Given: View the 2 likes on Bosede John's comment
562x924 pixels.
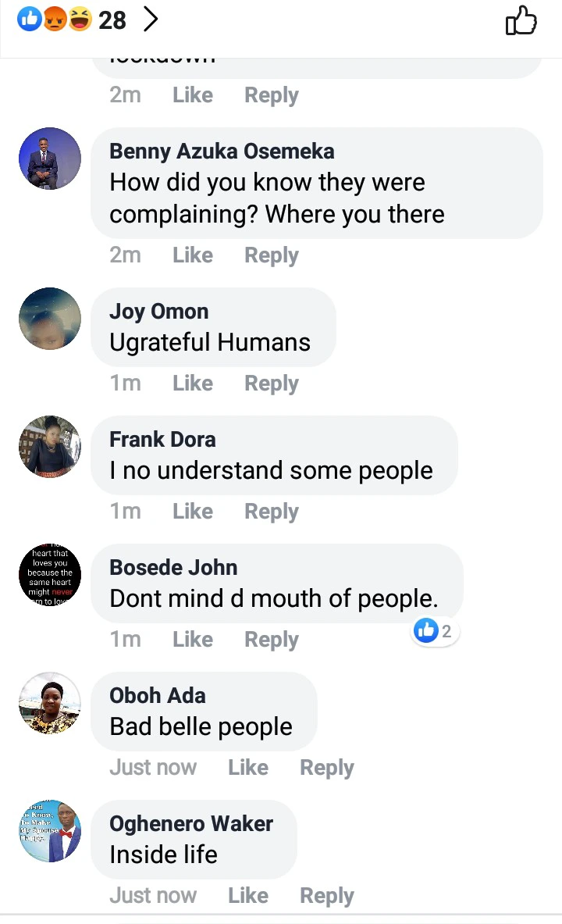Looking at the screenshot, I should point(435,631).
